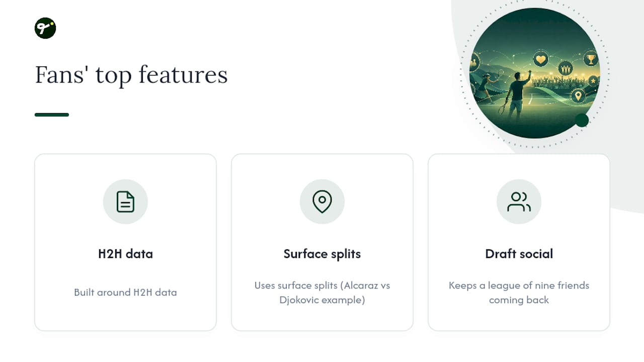Click the tennis ball logo icon
Viewport: 644px width, 362px height.
coord(45,28)
